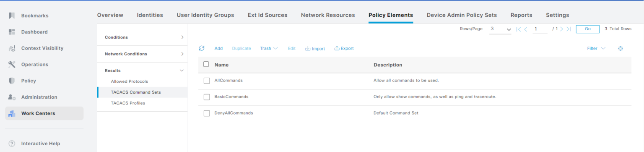Image resolution: width=644 pixels, height=152 pixels.
Task: Expand the Conditions section chevron
Action: pyautogui.click(x=182, y=37)
